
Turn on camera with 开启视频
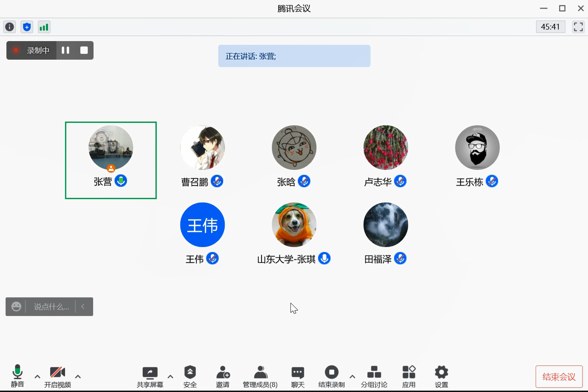(x=57, y=377)
